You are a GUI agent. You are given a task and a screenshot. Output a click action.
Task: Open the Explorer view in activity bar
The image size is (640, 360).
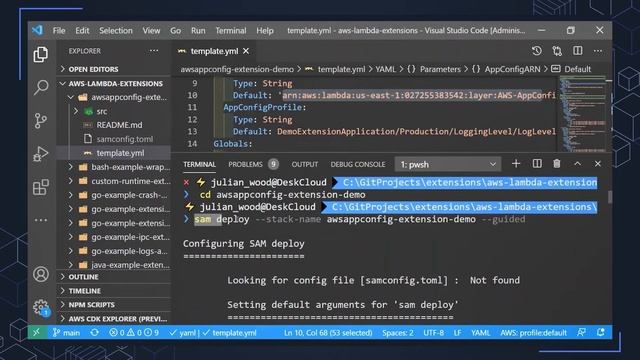[x=41, y=54]
